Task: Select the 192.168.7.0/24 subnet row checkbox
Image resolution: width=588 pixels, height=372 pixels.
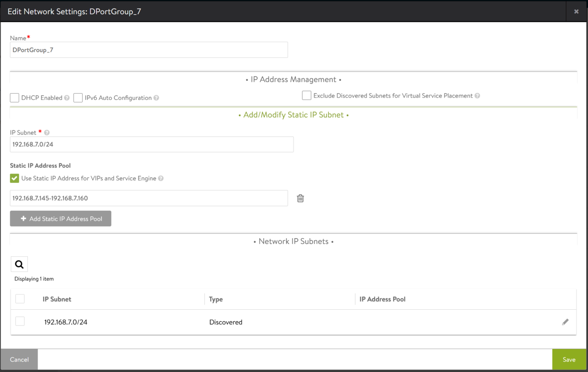Action: tap(20, 322)
